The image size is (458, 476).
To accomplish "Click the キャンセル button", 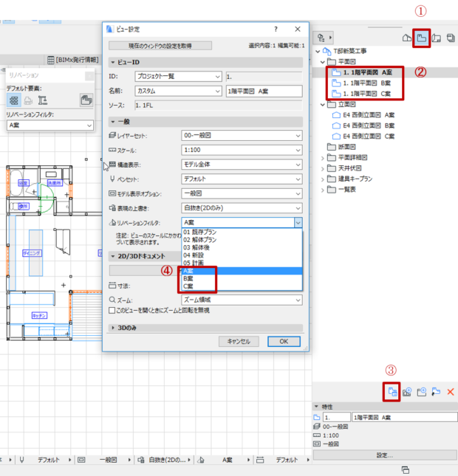I will coord(239,342).
